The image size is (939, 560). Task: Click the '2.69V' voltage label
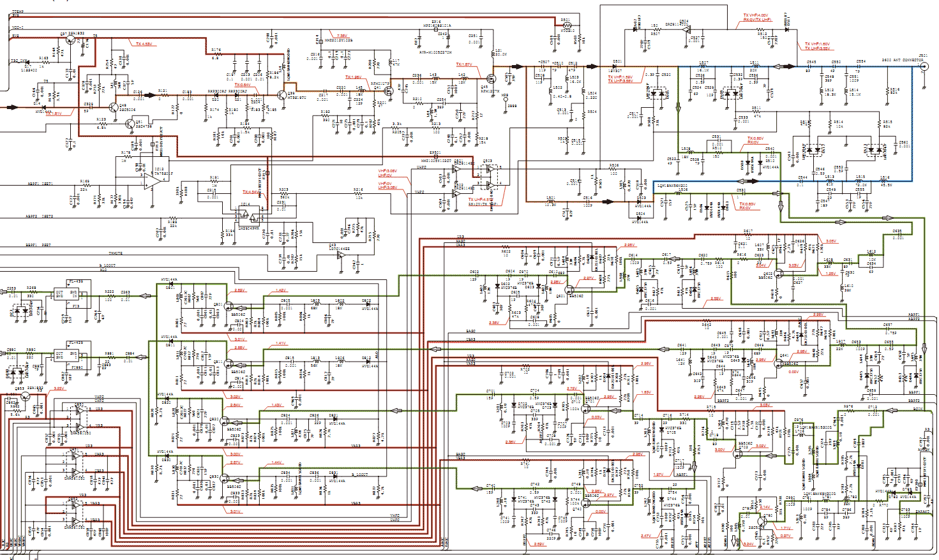[239, 290]
